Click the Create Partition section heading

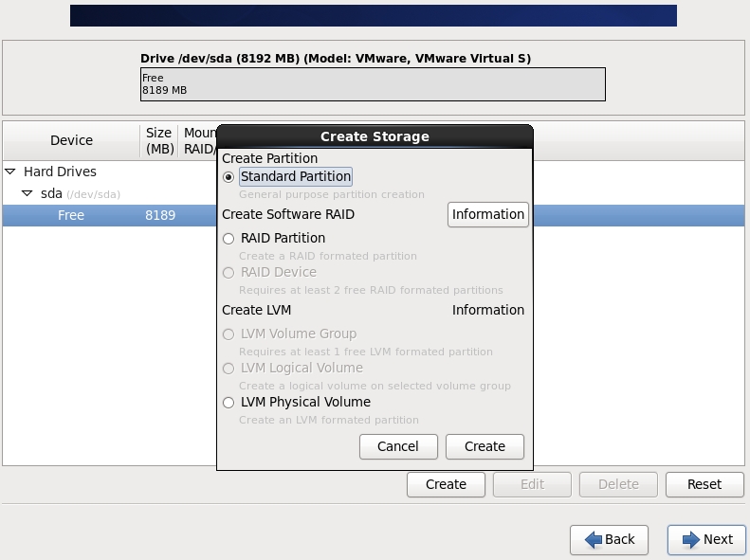(x=270, y=158)
